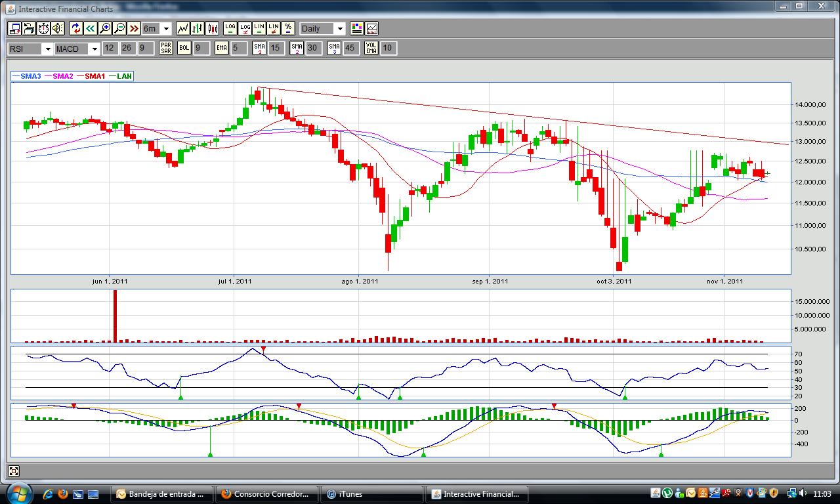
Task: Click the 14.000,00 price axis label
Action: (812, 105)
